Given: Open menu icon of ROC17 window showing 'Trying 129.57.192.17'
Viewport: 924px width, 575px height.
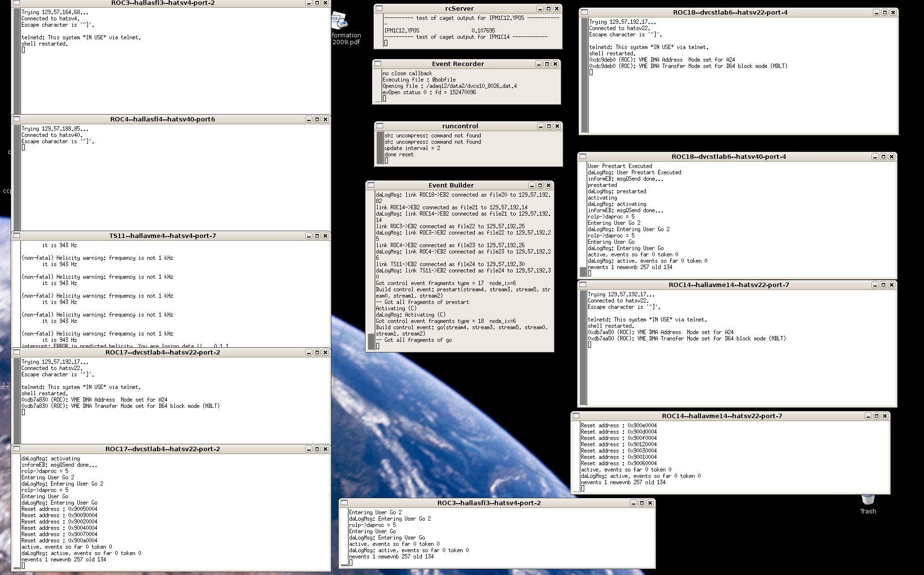Looking at the screenshot, I should (17, 352).
